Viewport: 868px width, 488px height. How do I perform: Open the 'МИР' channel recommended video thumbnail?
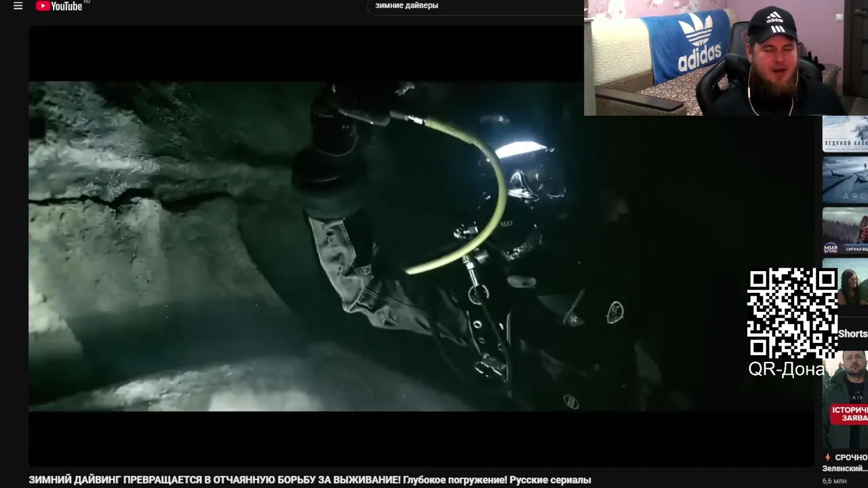point(845,230)
